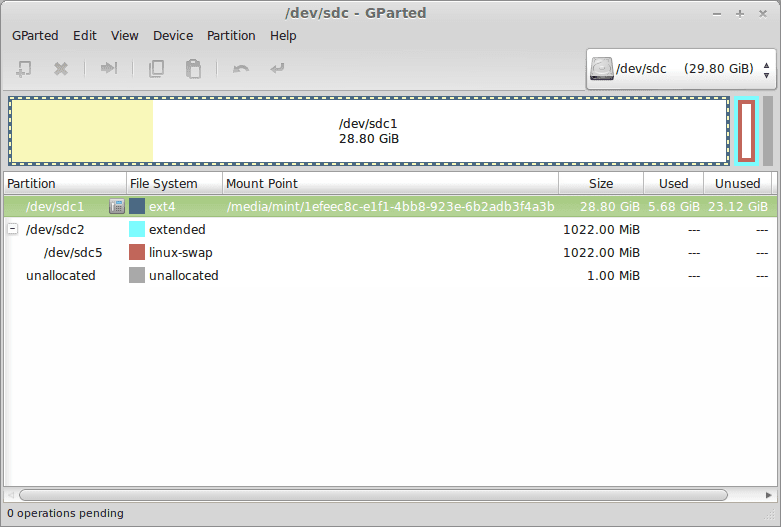Minimize the GParted window
Viewport: 781px width, 527px height.
pos(717,14)
